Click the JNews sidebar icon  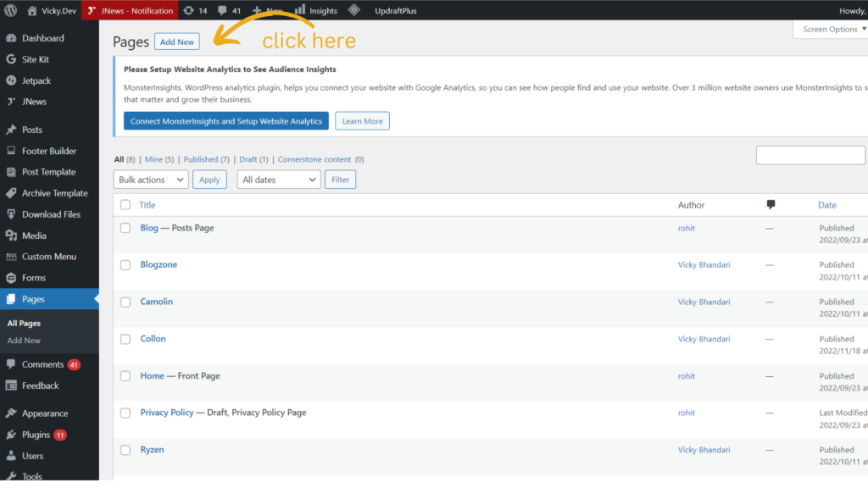[x=11, y=102]
